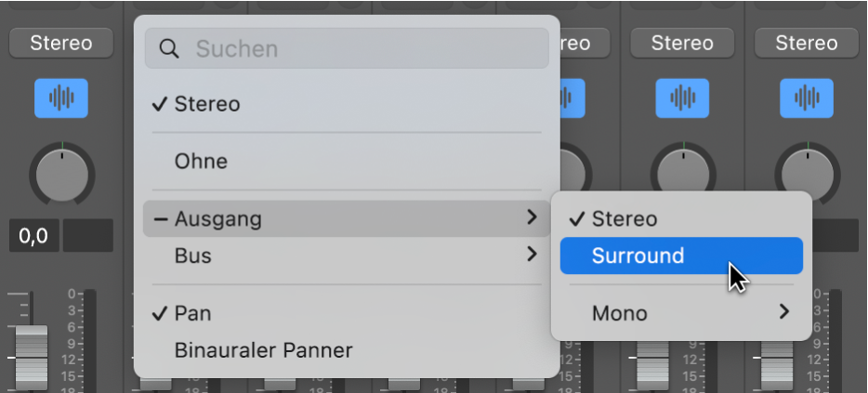Click the waveform icon on the second-from-right channel strip
This screenshot has width=868, height=393.
[682, 98]
